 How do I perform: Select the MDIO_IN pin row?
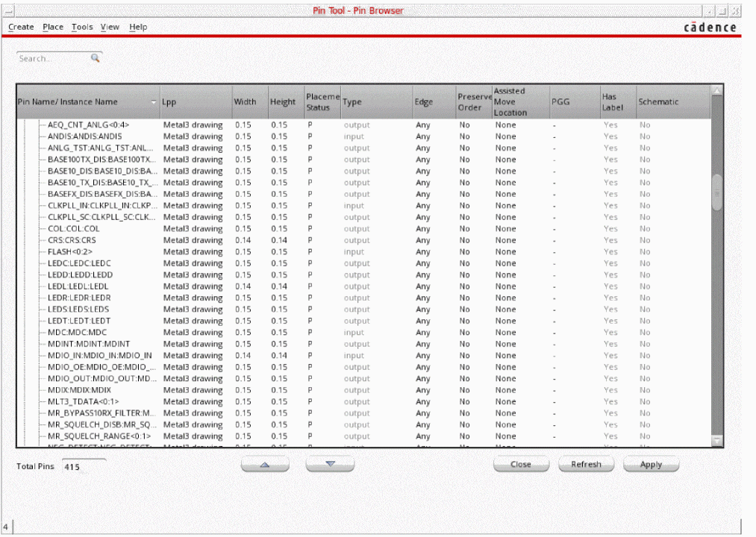[x=363, y=356]
